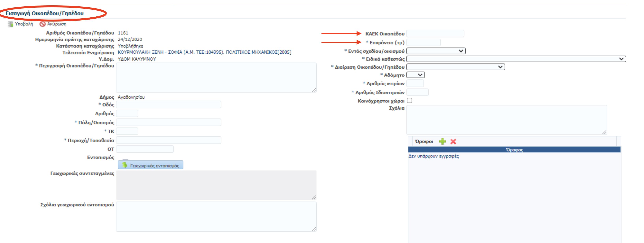Click the Υποβολή submit icon

point(10,24)
